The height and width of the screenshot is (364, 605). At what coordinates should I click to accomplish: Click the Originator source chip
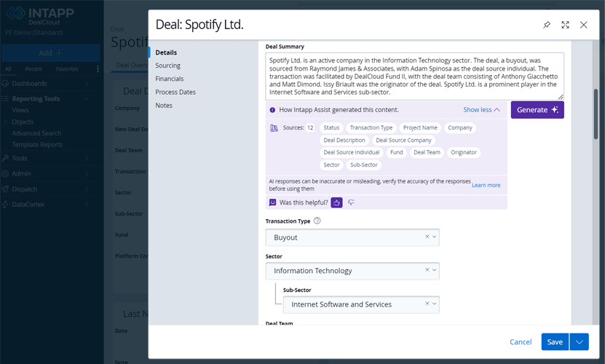coord(464,152)
